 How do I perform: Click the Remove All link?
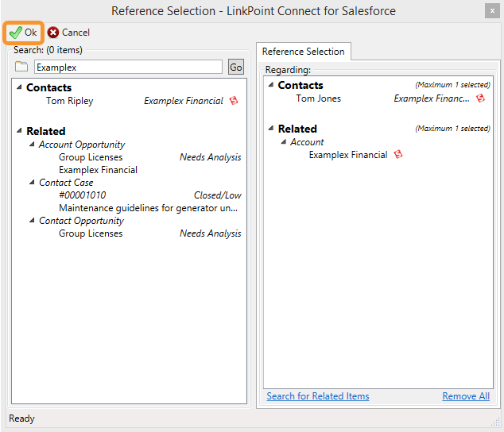coord(466,396)
